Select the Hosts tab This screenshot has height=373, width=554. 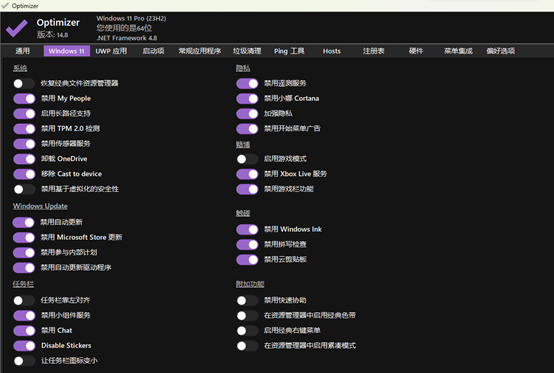click(331, 51)
